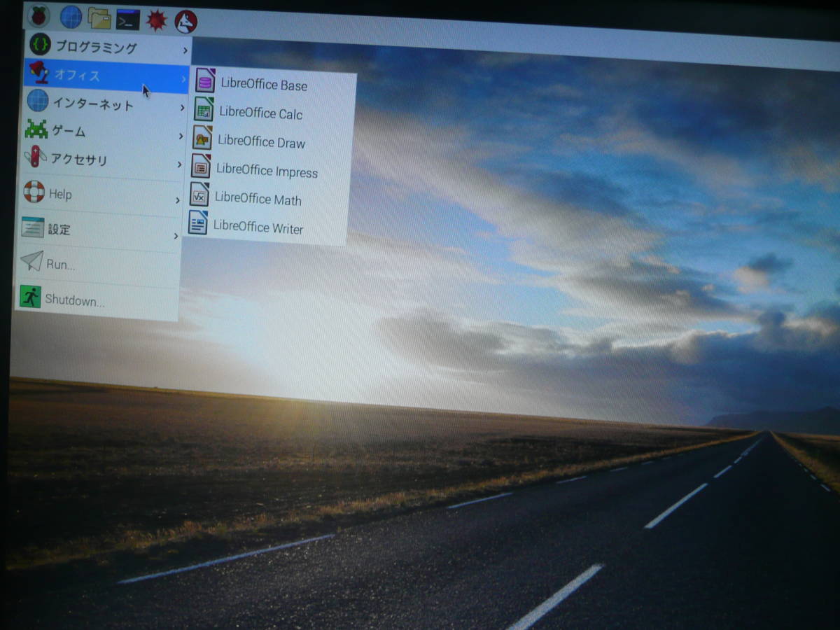Image resolution: width=840 pixels, height=630 pixels.
Task: Click the red Mathematica spiky icon
Action: coord(156,20)
